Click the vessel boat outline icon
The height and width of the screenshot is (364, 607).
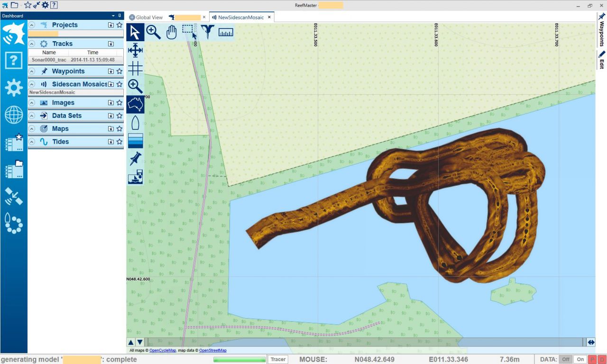pyautogui.click(x=135, y=123)
